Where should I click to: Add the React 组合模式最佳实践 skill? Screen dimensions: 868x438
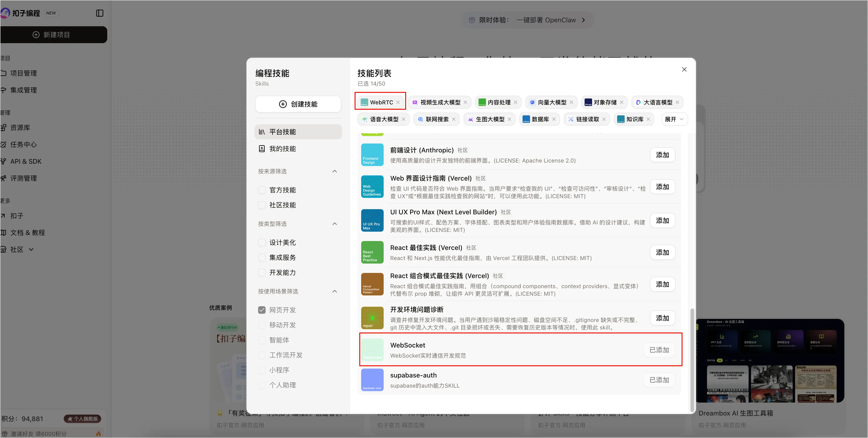click(662, 284)
